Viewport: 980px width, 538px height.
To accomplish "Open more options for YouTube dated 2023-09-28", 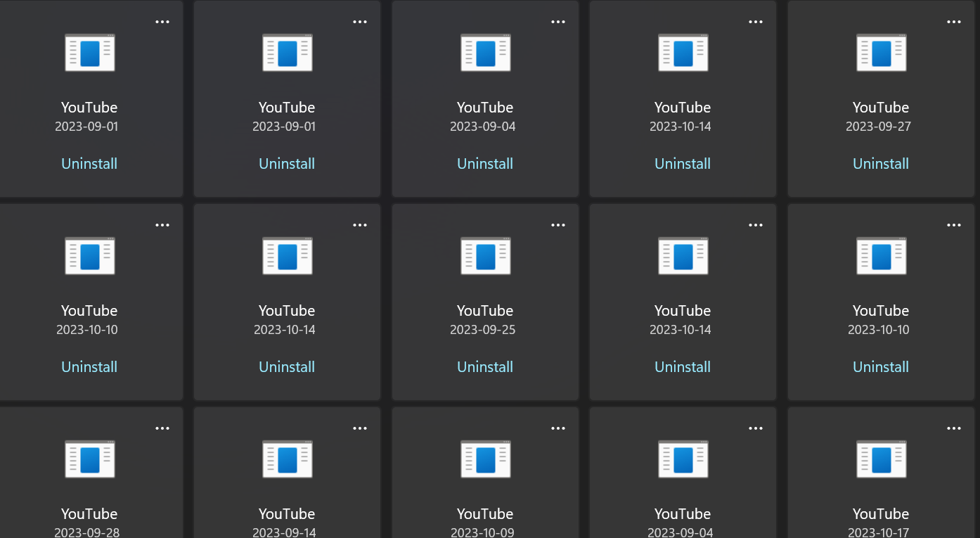I will pyautogui.click(x=162, y=428).
